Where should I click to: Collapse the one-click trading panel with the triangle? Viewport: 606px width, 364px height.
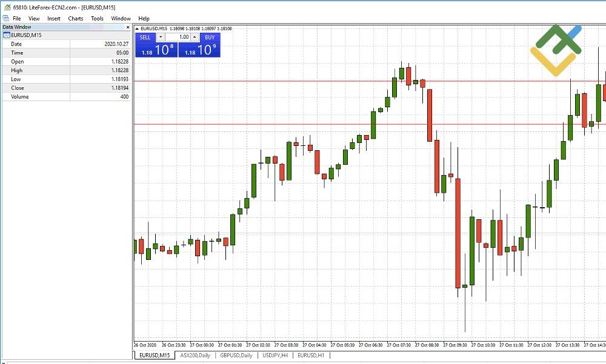(137, 28)
